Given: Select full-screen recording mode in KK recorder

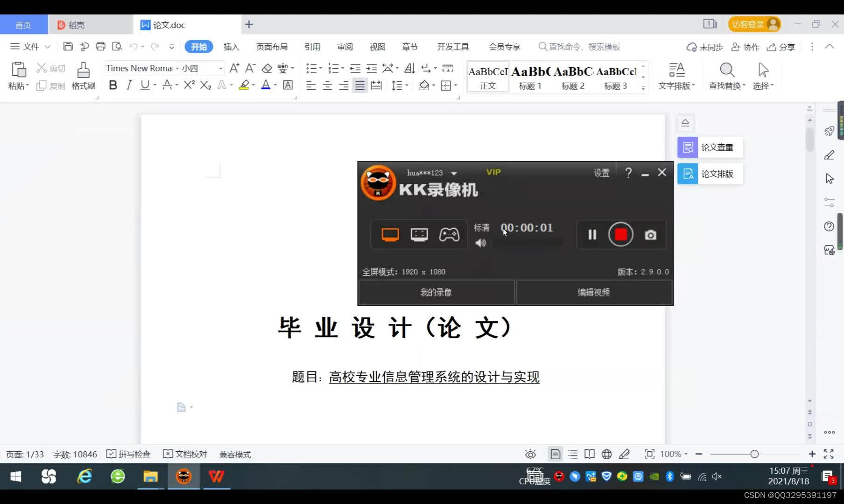Looking at the screenshot, I should [390, 234].
